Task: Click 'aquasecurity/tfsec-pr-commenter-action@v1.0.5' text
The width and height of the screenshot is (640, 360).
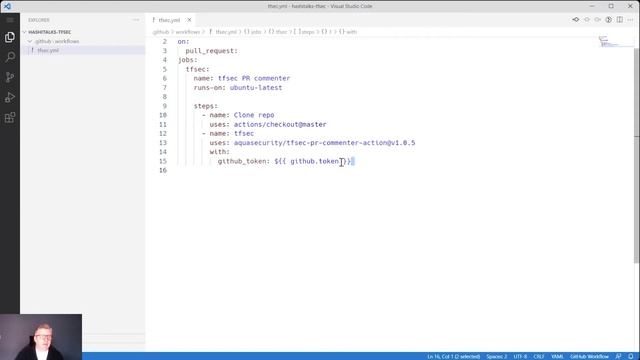Action: point(324,143)
